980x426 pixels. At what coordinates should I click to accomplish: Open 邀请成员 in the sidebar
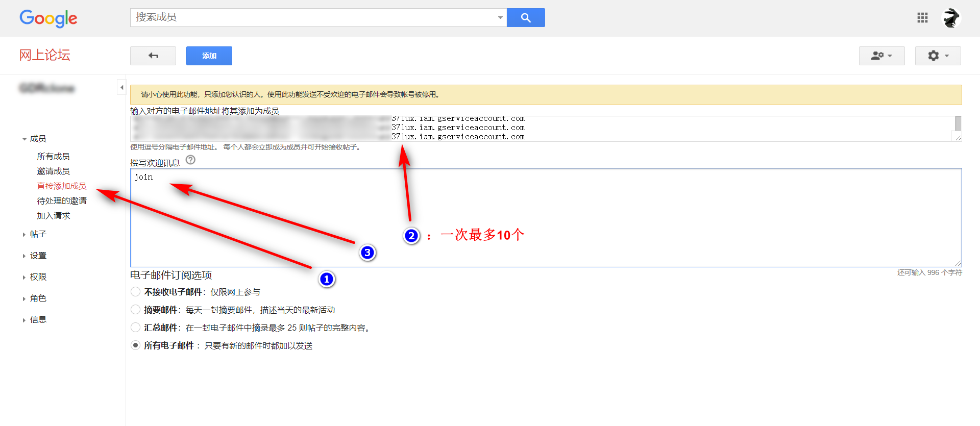[x=53, y=171]
